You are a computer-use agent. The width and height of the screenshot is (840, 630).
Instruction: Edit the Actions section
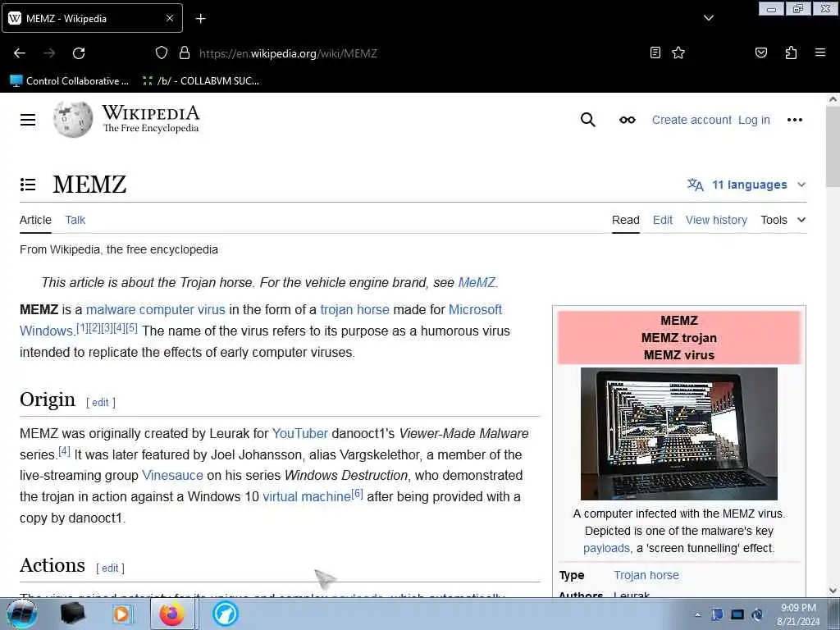pyautogui.click(x=110, y=568)
